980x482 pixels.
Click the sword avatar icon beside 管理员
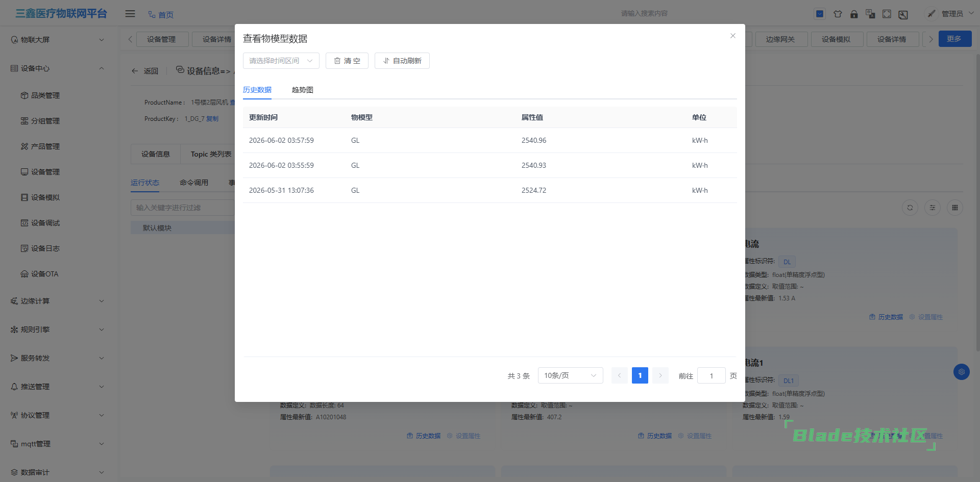pyautogui.click(x=932, y=14)
